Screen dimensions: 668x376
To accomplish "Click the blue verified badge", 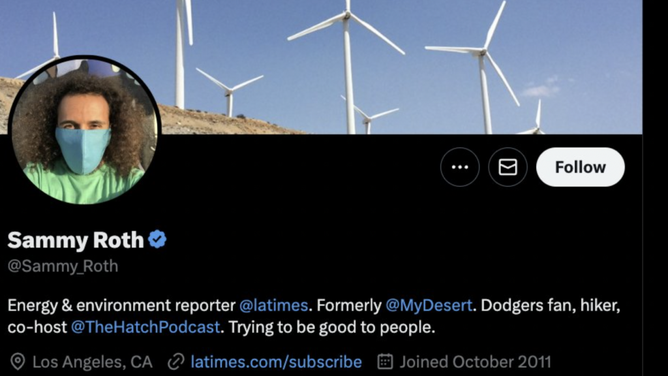I will tap(157, 239).
